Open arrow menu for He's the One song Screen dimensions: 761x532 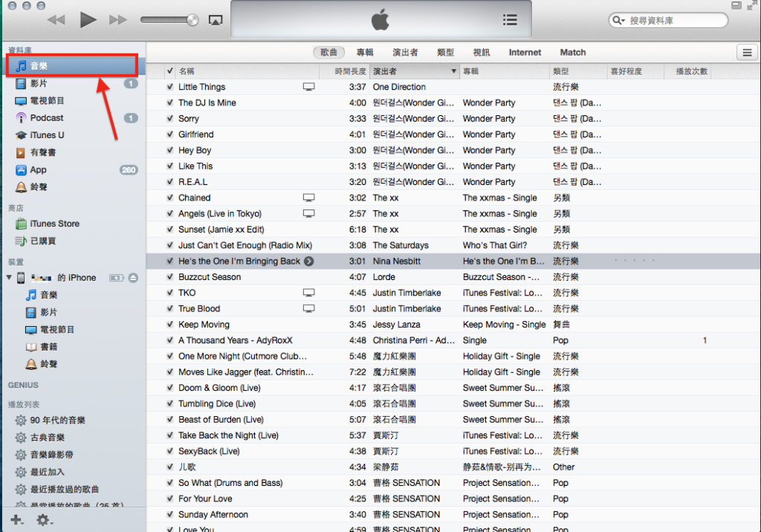point(308,261)
